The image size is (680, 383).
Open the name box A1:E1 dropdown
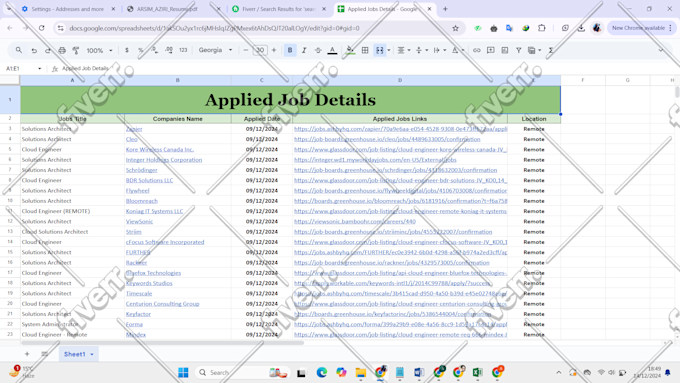pyautogui.click(x=39, y=69)
